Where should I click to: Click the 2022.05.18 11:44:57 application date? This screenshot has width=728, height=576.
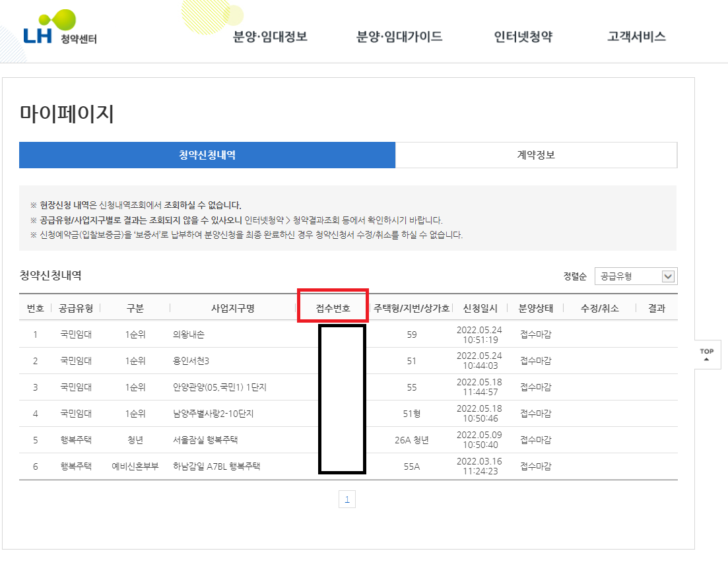pyautogui.click(x=480, y=387)
